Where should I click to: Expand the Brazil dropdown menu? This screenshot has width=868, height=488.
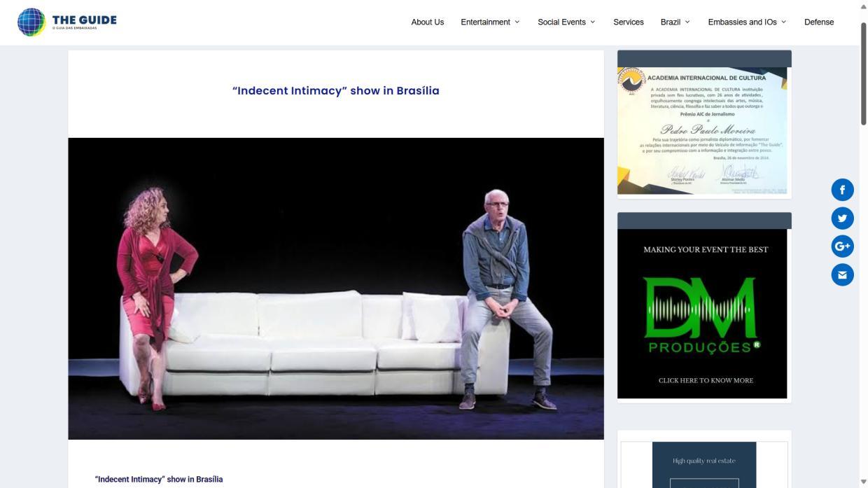click(675, 22)
